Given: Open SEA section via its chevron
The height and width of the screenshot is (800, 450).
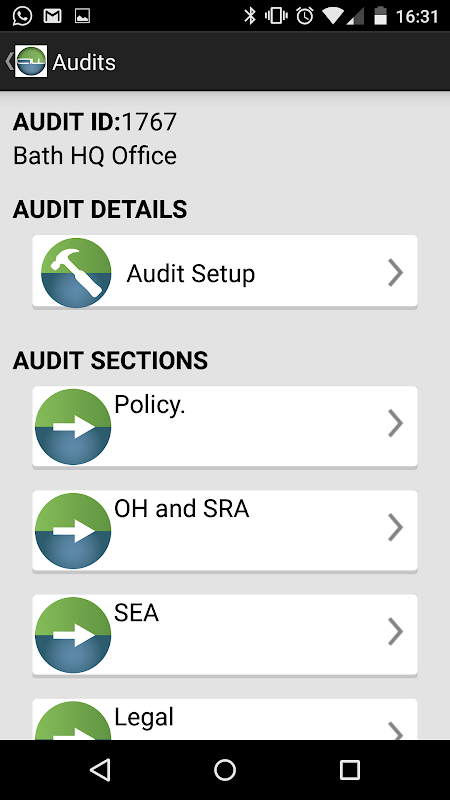Looking at the screenshot, I should (395, 632).
